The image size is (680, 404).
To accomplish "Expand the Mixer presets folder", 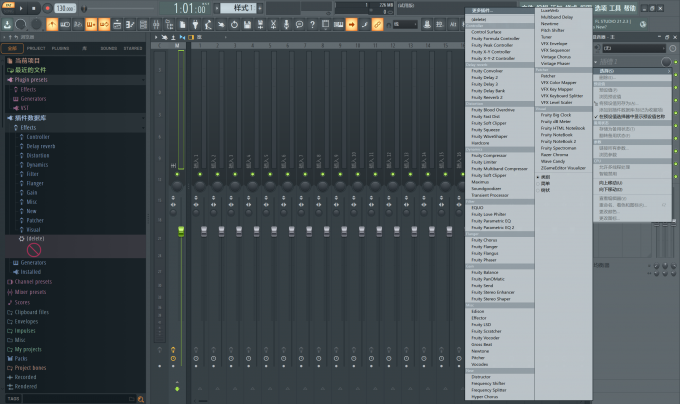I will point(30,292).
